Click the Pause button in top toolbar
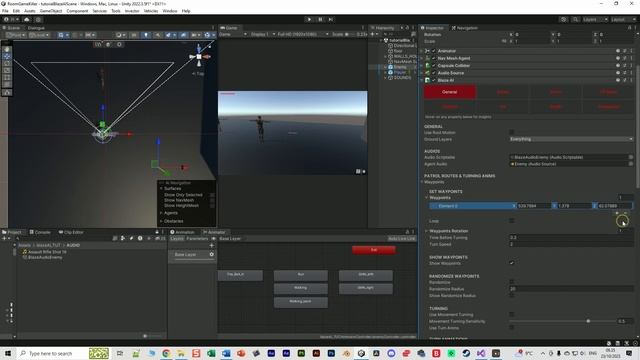The height and width of the screenshot is (360, 640). point(320,19)
